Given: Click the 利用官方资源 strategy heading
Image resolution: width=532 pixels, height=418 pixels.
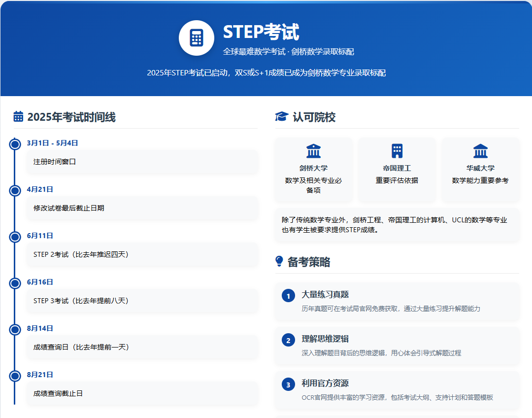Looking at the screenshot, I should coord(325,383).
